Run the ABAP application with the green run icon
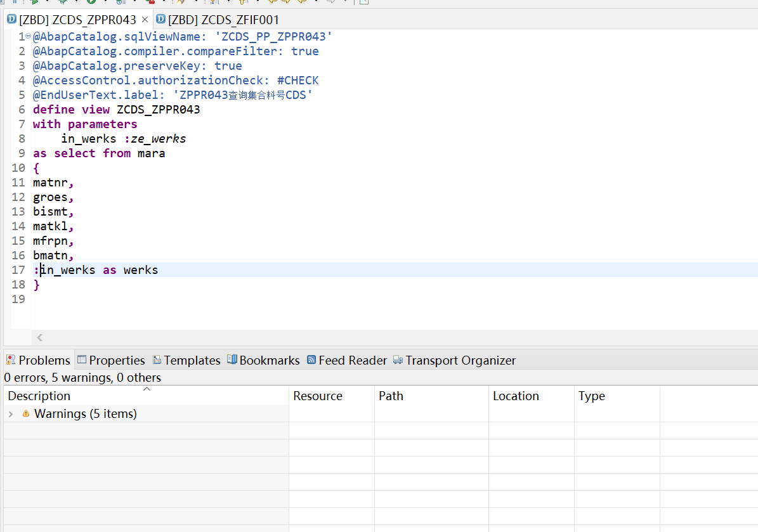 point(34,4)
